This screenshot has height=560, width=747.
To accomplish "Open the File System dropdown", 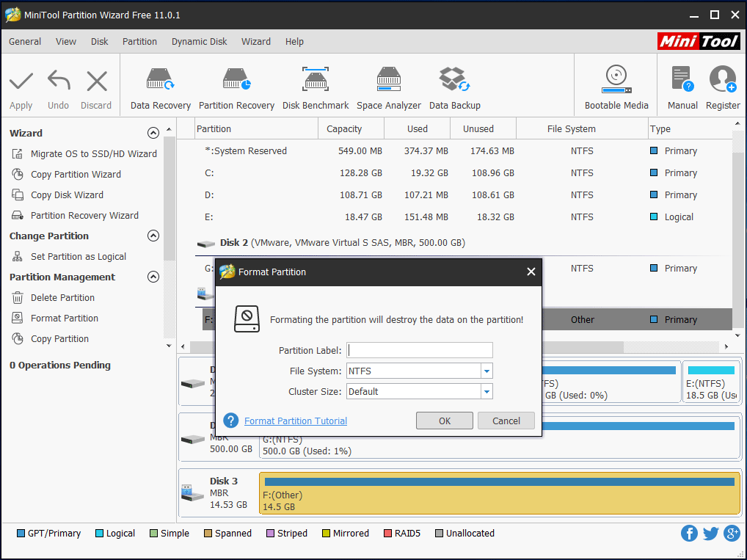I will pos(486,371).
